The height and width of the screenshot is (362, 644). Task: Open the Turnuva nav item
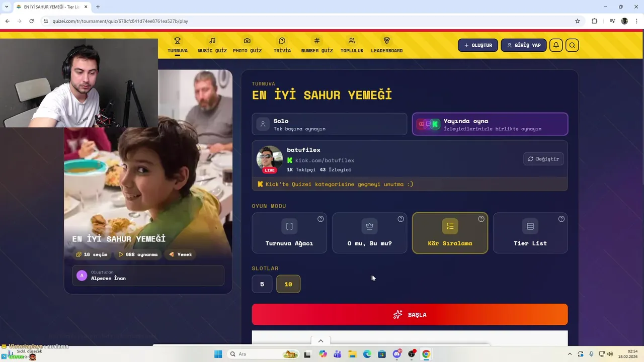tap(177, 45)
